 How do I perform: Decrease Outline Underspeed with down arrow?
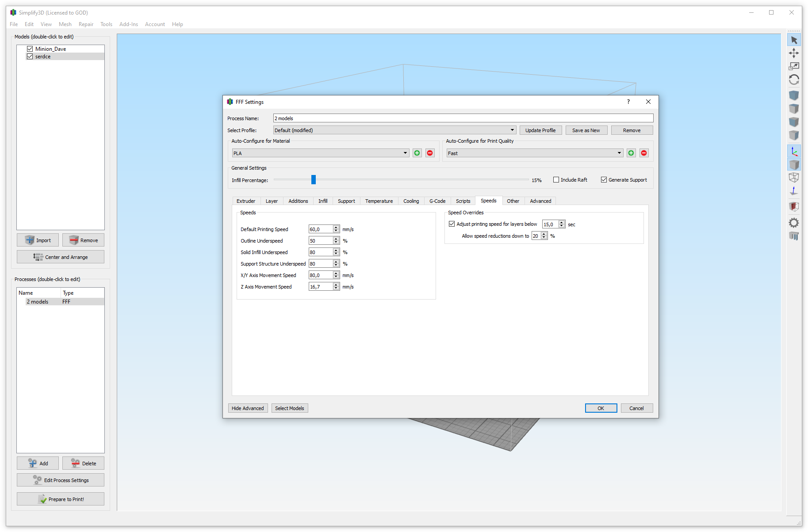coord(336,243)
